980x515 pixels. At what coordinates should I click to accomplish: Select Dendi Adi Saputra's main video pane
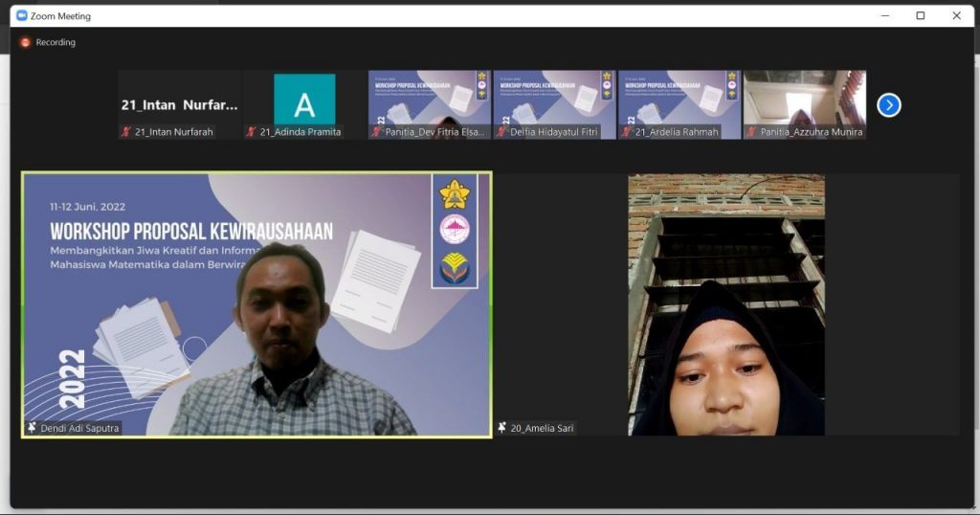(x=256, y=304)
